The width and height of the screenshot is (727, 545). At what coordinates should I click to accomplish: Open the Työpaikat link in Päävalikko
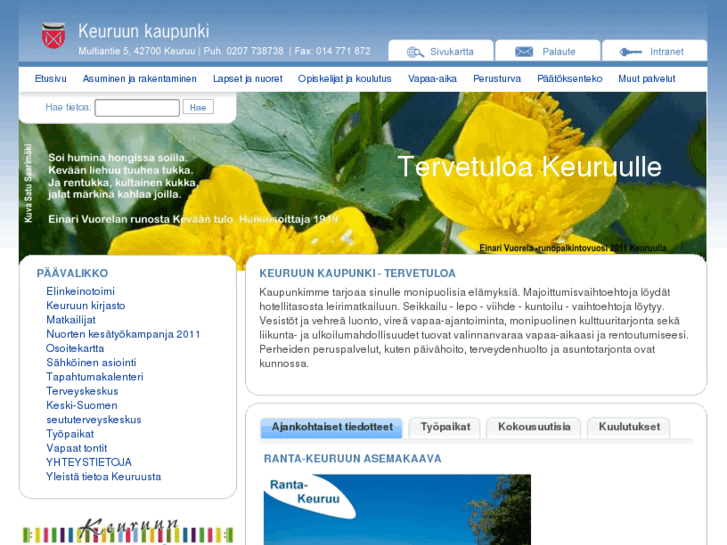click(x=70, y=434)
